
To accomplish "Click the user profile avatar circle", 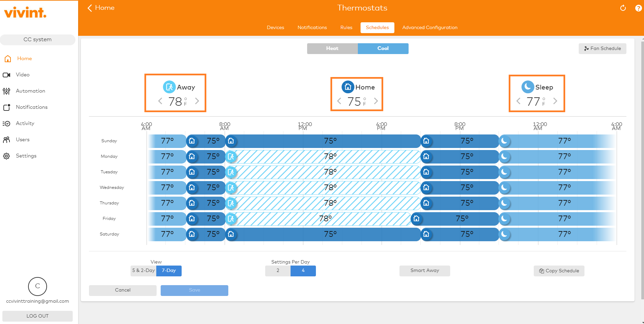I will pyautogui.click(x=38, y=286).
